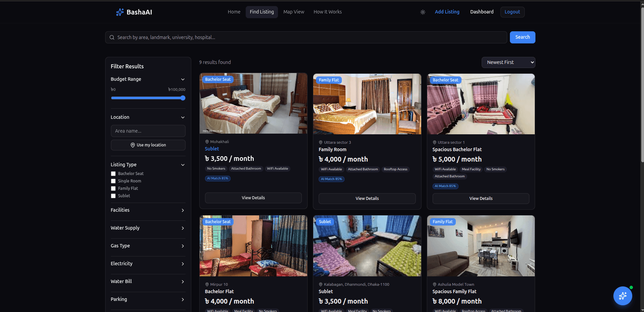Select the Find Listing nav item
Image resolution: width=644 pixels, height=312 pixels.
[262, 12]
